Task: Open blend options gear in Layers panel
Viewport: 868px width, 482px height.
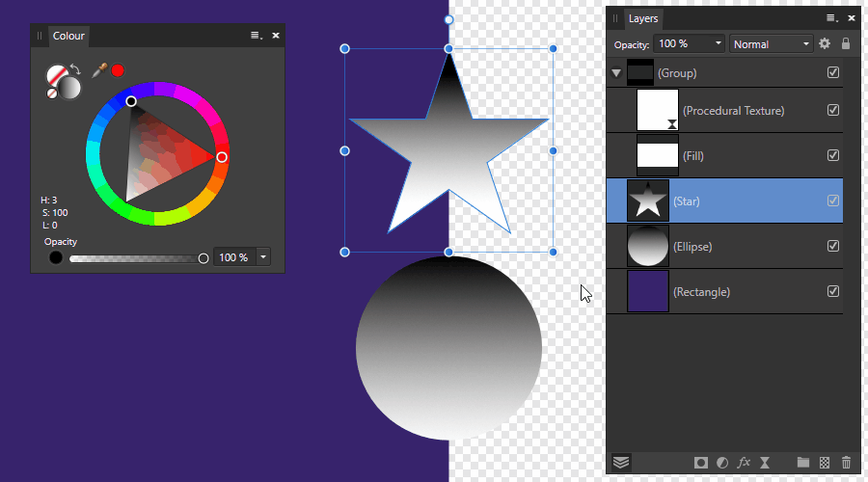Action: pos(825,43)
